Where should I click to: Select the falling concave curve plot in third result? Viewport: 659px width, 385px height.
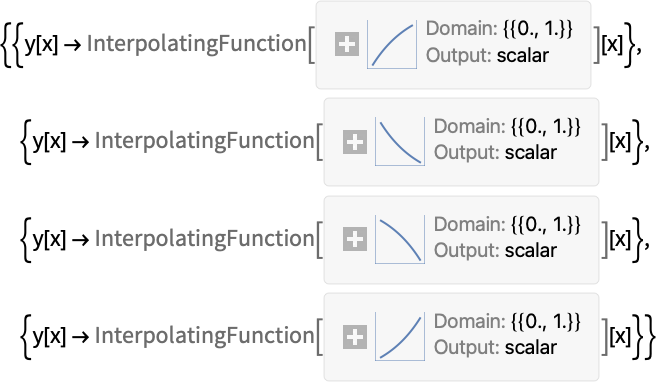400,239
